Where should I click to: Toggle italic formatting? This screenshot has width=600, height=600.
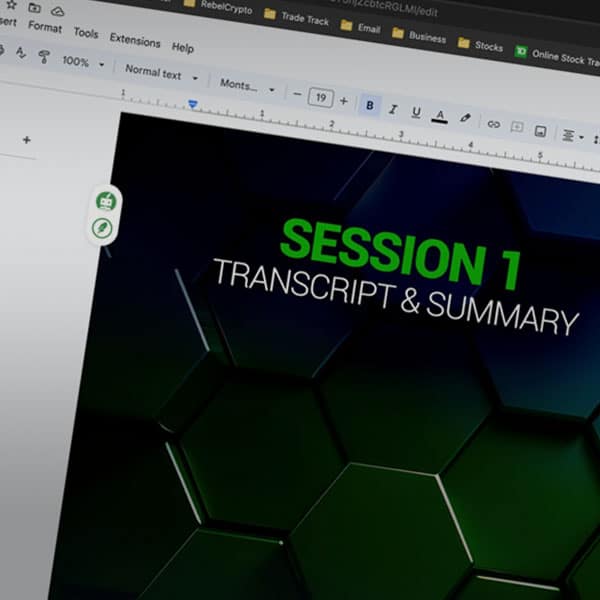click(x=393, y=109)
